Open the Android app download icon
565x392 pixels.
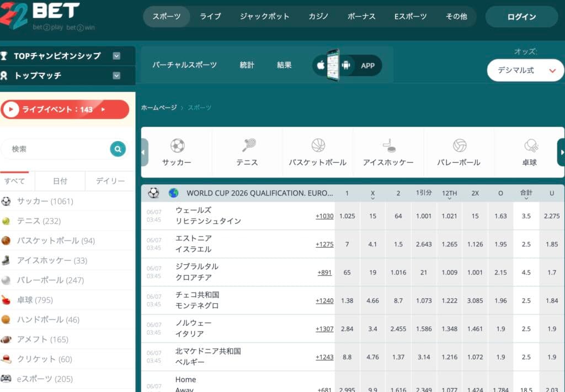pos(346,65)
